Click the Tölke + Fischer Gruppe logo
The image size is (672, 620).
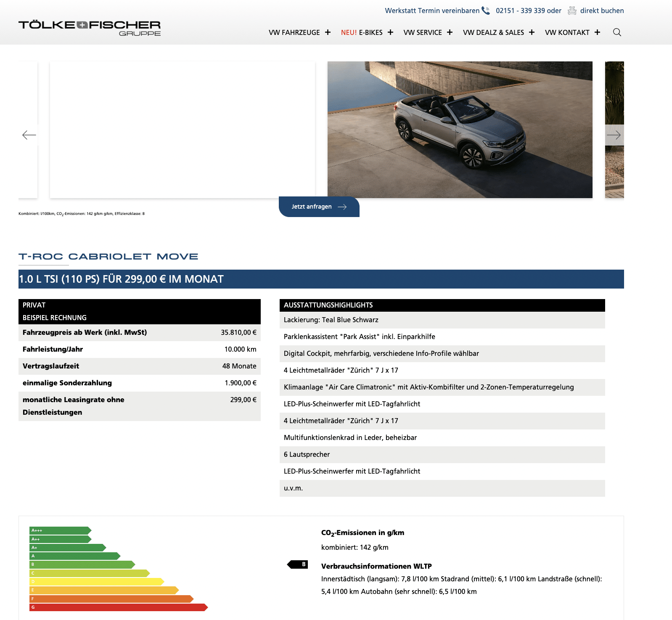pyautogui.click(x=90, y=28)
